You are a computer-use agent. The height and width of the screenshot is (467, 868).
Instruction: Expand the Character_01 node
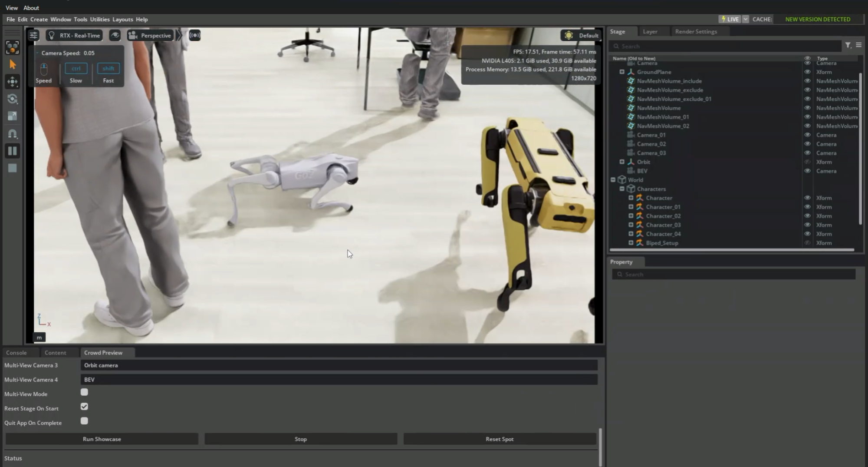pyautogui.click(x=631, y=207)
